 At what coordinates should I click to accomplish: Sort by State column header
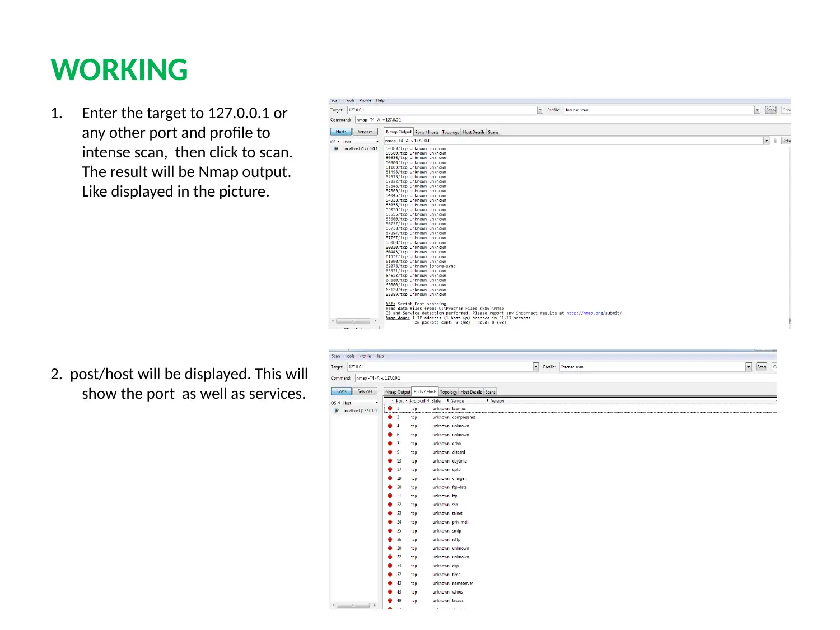[436, 401]
